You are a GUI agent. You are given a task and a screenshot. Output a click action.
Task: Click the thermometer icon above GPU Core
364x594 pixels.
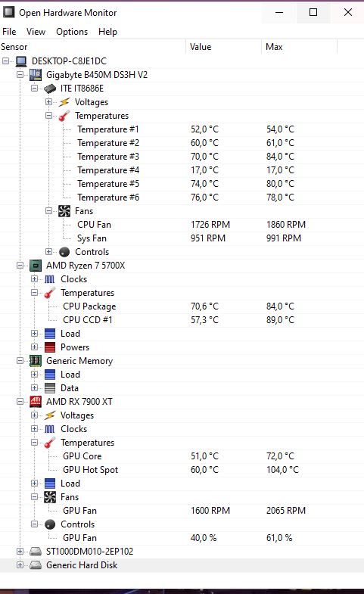[50, 443]
